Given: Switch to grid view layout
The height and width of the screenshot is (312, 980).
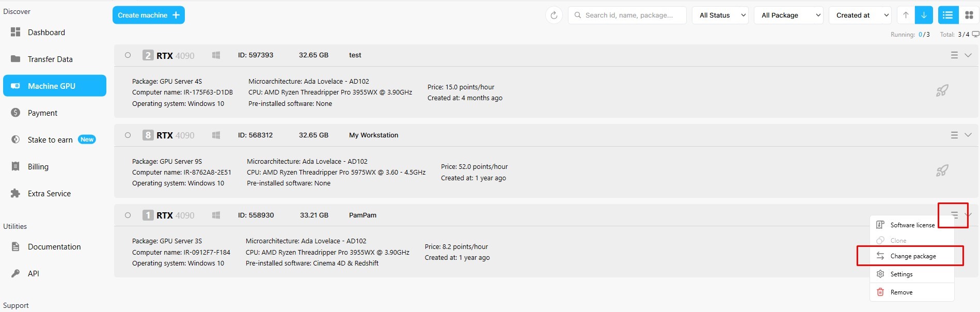Looking at the screenshot, I should click(969, 15).
